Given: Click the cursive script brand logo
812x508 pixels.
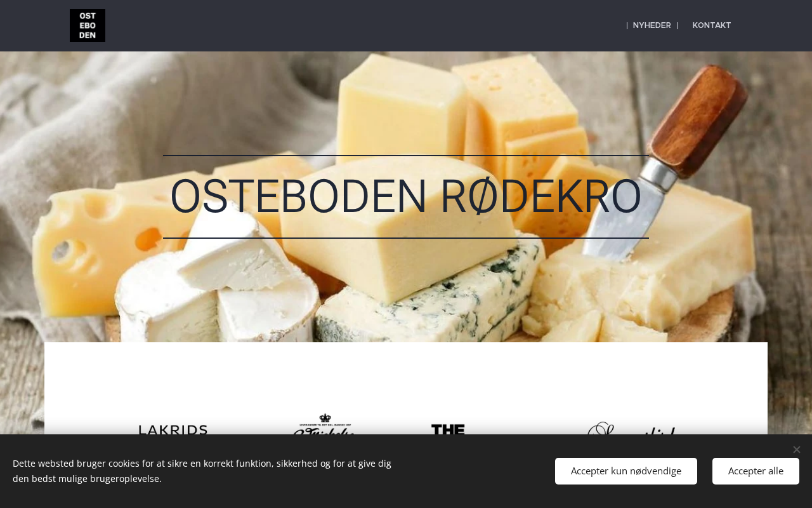Looking at the screenshot, I should (x=631, y=429).
